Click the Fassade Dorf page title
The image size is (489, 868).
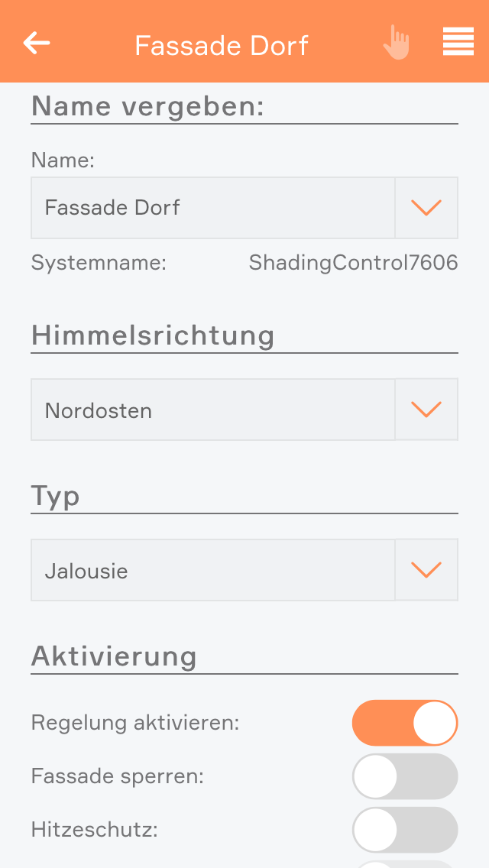point(222,45)
